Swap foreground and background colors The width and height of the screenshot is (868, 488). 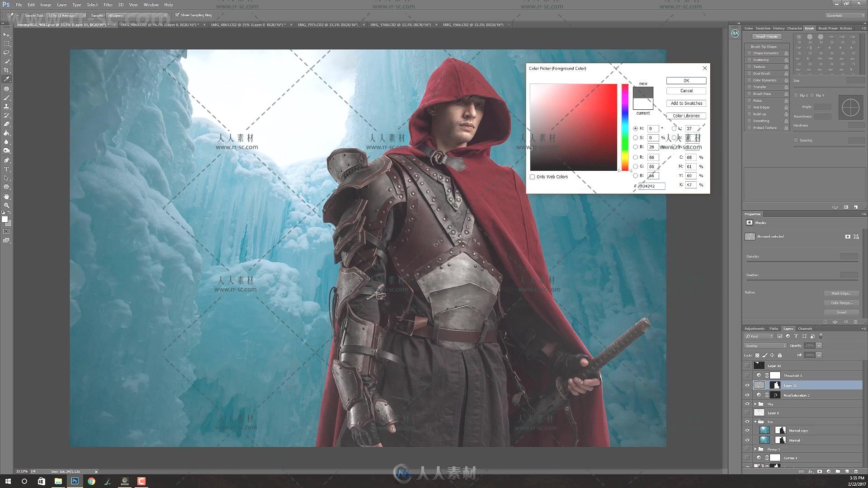click(x=9, y=212)
